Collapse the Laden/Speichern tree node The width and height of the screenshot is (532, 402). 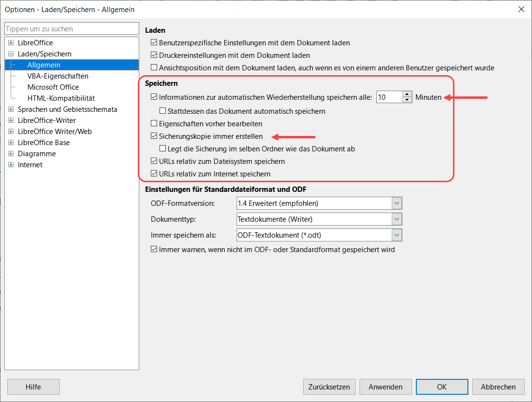coord(11,54)
